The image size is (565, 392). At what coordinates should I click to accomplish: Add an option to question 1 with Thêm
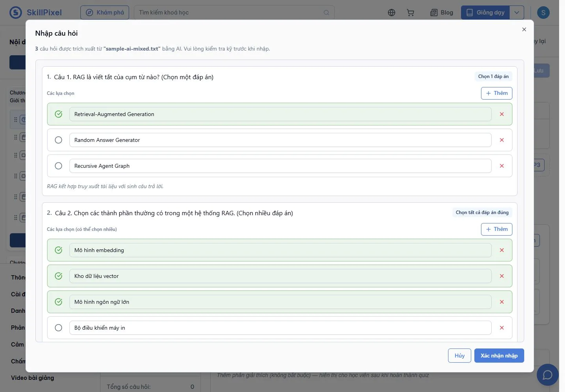[x=496, y=93]
